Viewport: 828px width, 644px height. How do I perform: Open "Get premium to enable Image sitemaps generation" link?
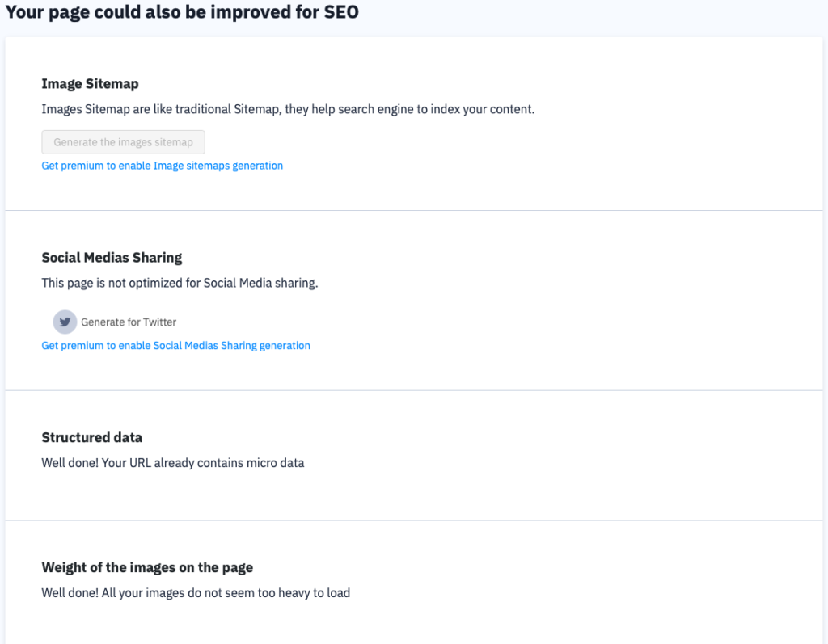pyautogui.click(x=162, y=165)
